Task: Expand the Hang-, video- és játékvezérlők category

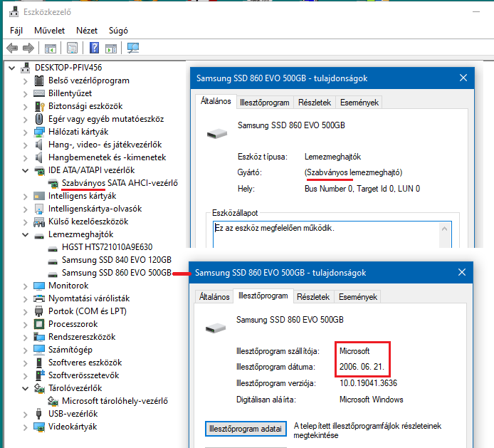Action: tap(25, 145)
